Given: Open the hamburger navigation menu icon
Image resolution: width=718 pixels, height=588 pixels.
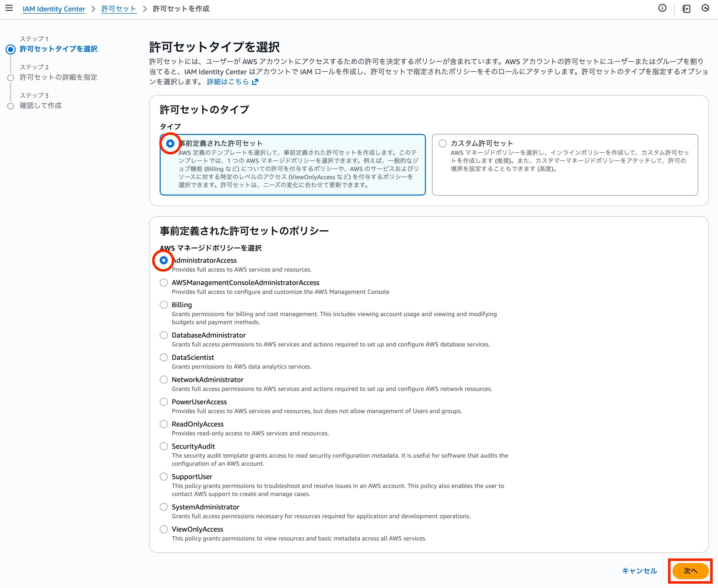Looking at the screenshot, I should pos(9,8).
